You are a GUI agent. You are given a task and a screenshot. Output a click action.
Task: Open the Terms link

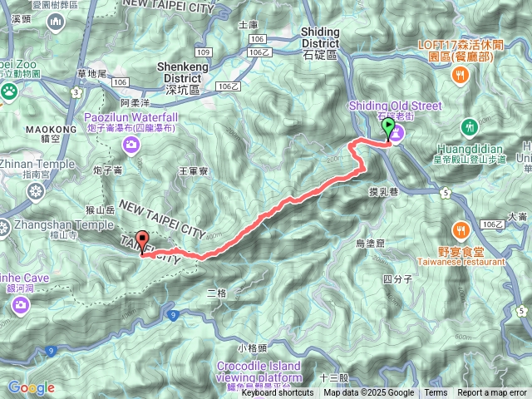(436, 393)
